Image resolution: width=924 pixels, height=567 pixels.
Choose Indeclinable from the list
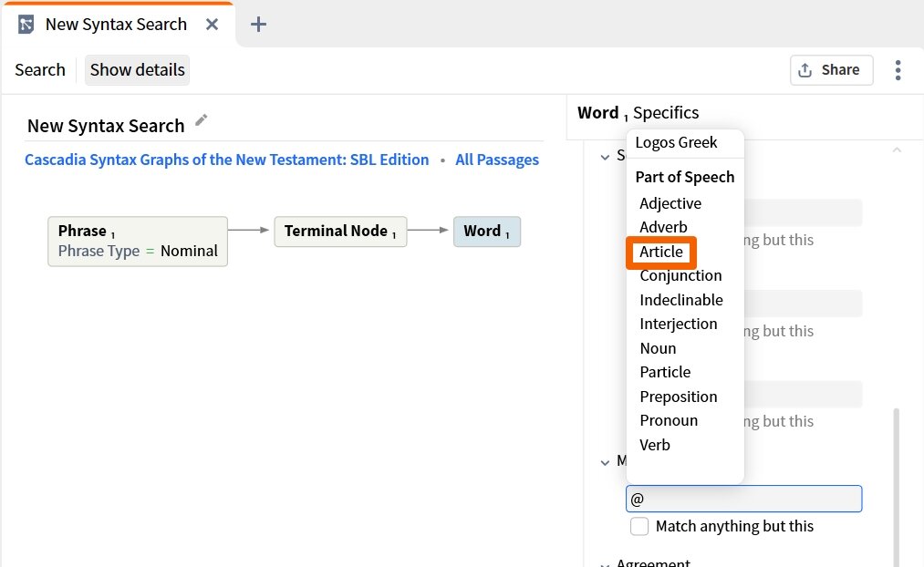click(x=681, y=300)
